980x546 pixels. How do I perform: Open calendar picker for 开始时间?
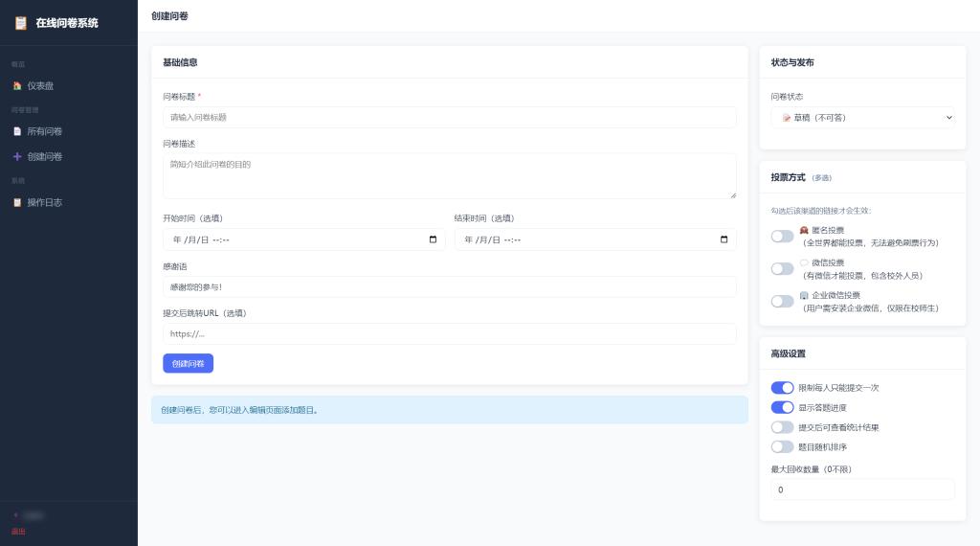click(434, 239)
